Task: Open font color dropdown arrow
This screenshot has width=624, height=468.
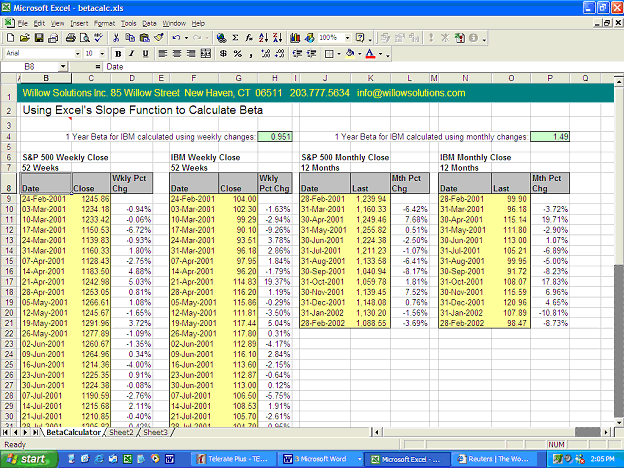Action: (x=380, y=54)
